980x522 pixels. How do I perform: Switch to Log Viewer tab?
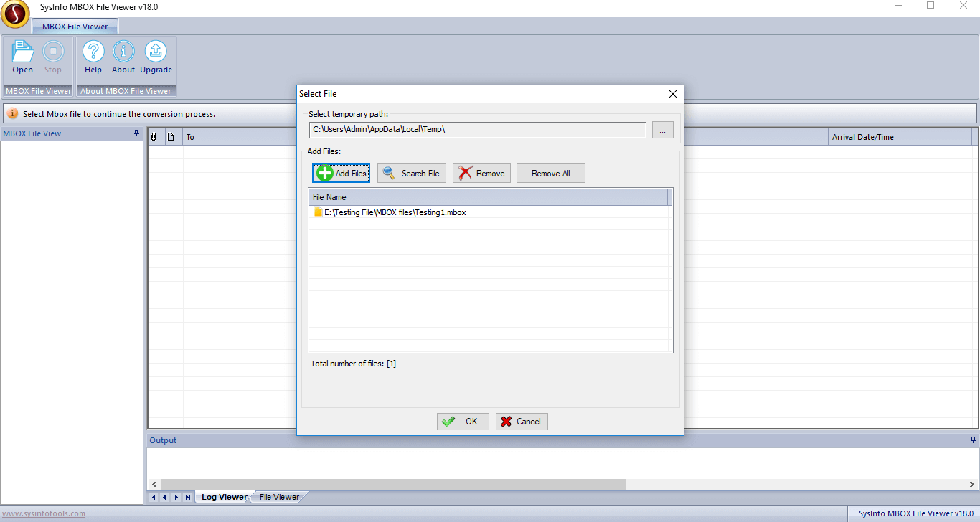point(224,497)
